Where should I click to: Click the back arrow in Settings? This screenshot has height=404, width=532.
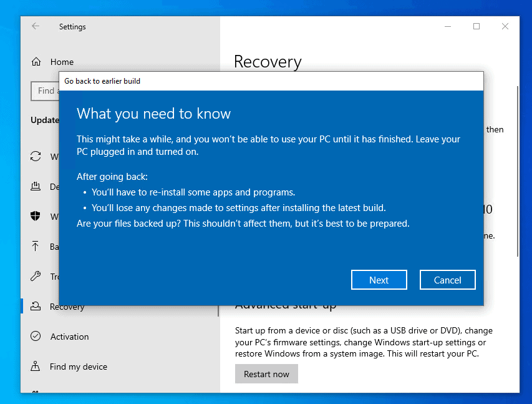[36, 26]
